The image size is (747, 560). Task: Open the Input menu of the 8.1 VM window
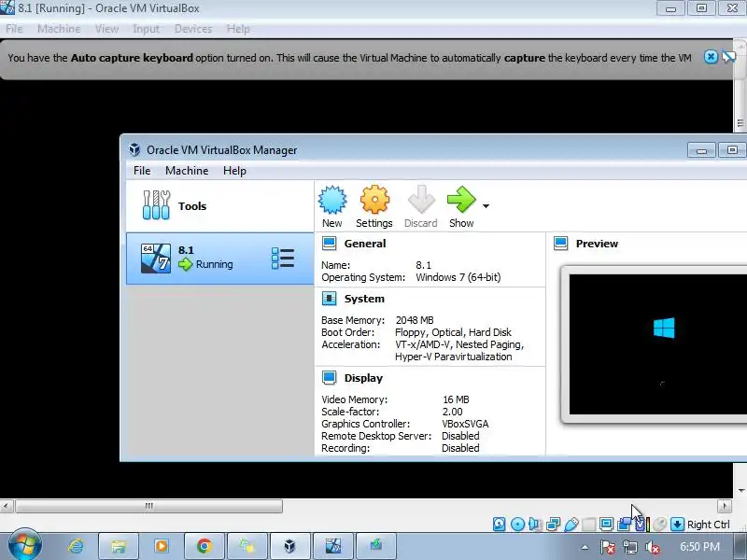coord(146,29)
